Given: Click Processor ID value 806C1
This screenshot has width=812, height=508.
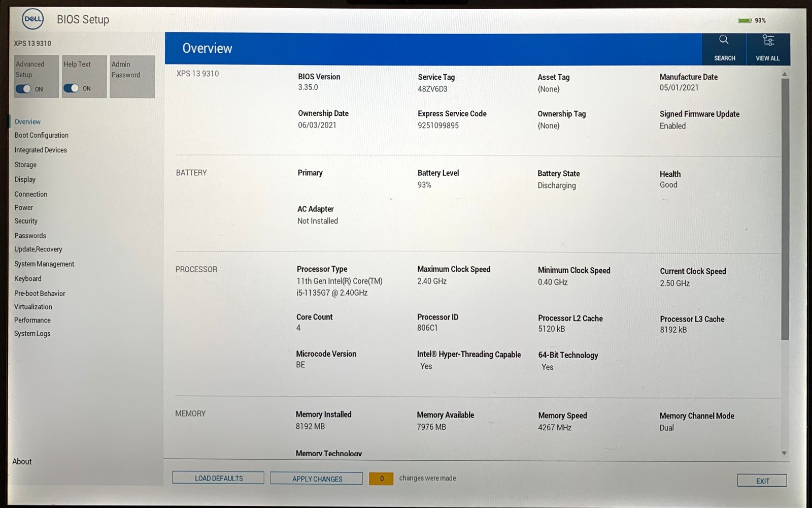Looking at the screenshot, I should click(x=427, y=328).
